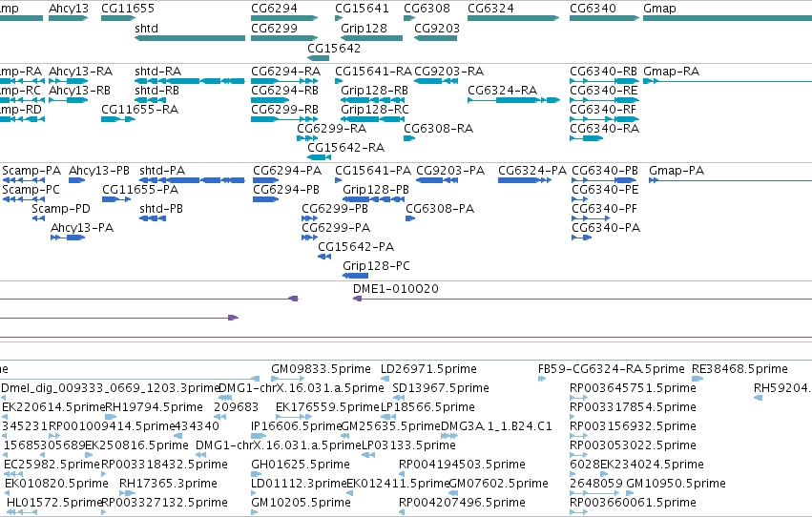Image resolution: width=812 pixels, height=517 pixels.
Task: Select the shtd-RB transcript label
Action: click(x=156, y=90)
